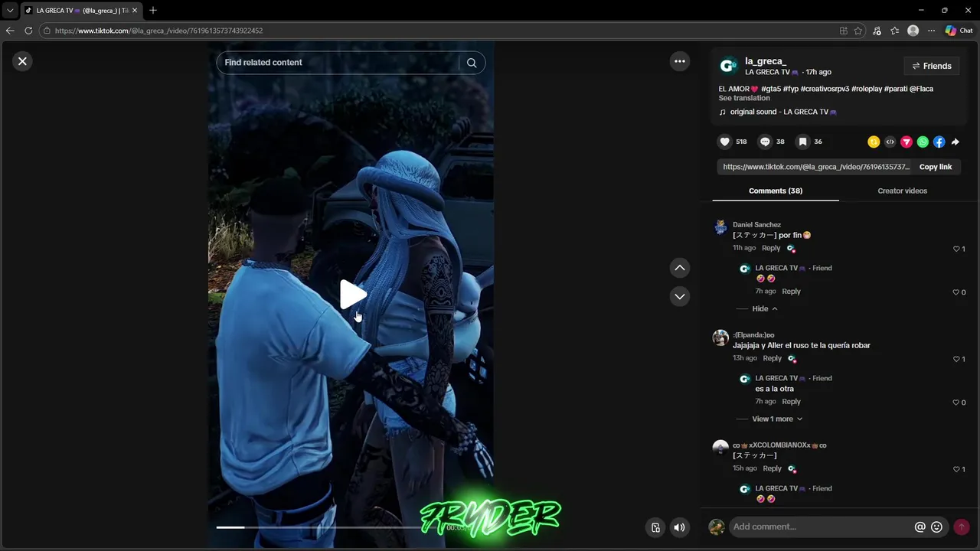Get the embed code icon
Viewport: 980px width, 551px height.
[890, 142]
